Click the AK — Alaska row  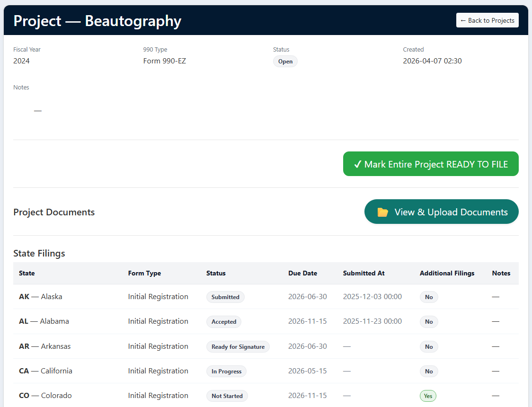click(266, 297)
